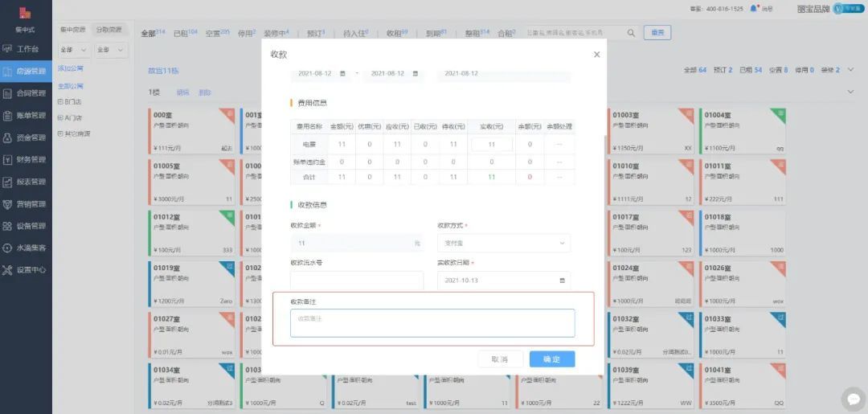
Task: Click the search magnifier icon
Action: pos(631,33)
